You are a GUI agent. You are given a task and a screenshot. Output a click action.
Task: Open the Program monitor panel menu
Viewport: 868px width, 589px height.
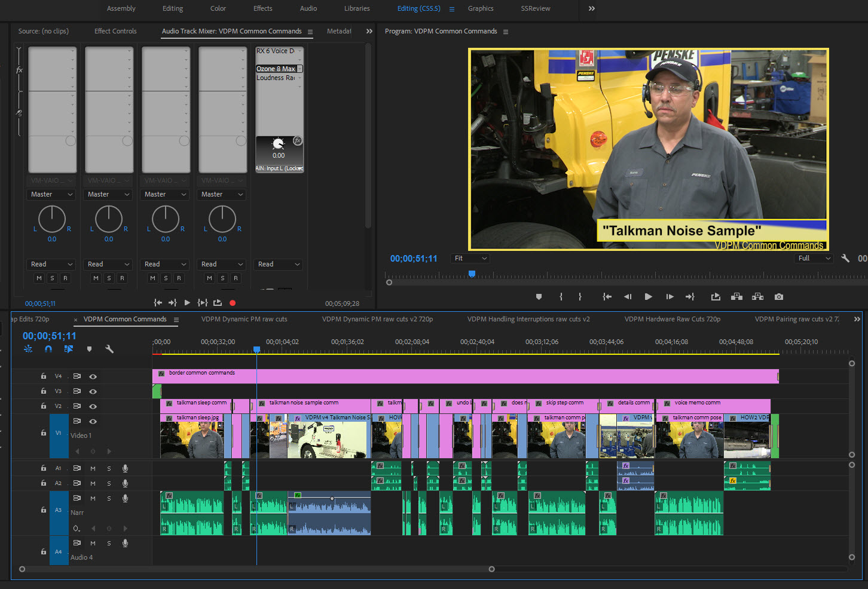[x=505, y=32]
